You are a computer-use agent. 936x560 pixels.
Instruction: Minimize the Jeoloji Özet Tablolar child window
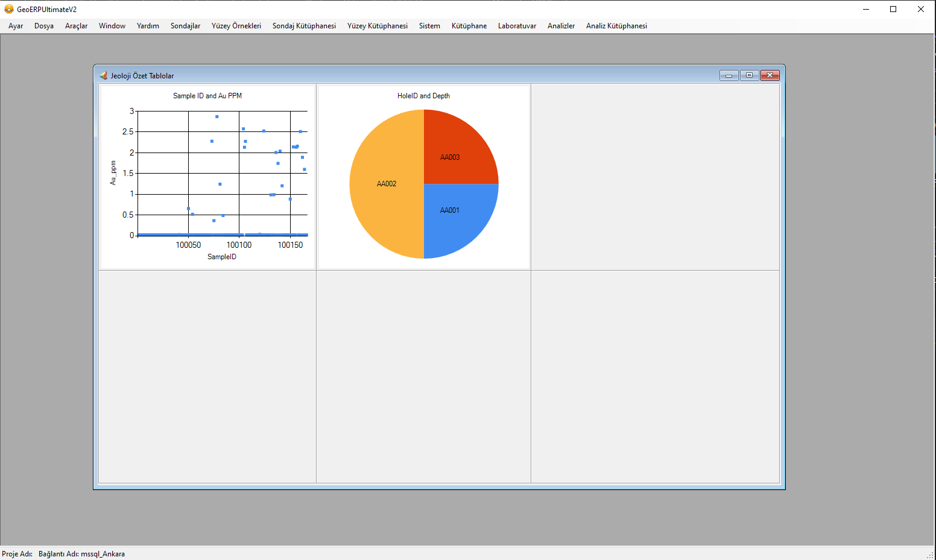point(729,75)
